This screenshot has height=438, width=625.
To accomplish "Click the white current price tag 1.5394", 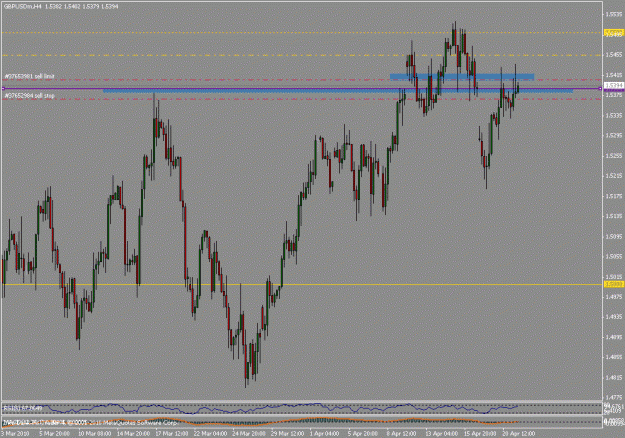I will click(614, 85).
